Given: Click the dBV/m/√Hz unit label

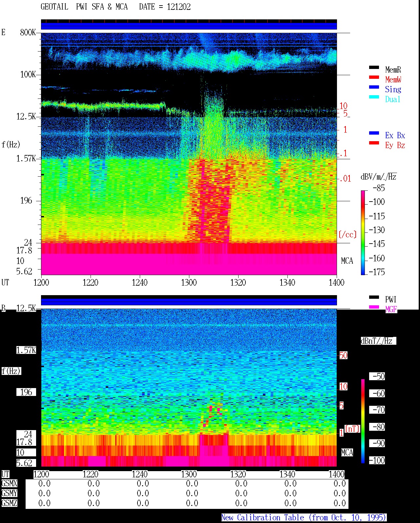Looking at the screenshot, I should (379, 177).
